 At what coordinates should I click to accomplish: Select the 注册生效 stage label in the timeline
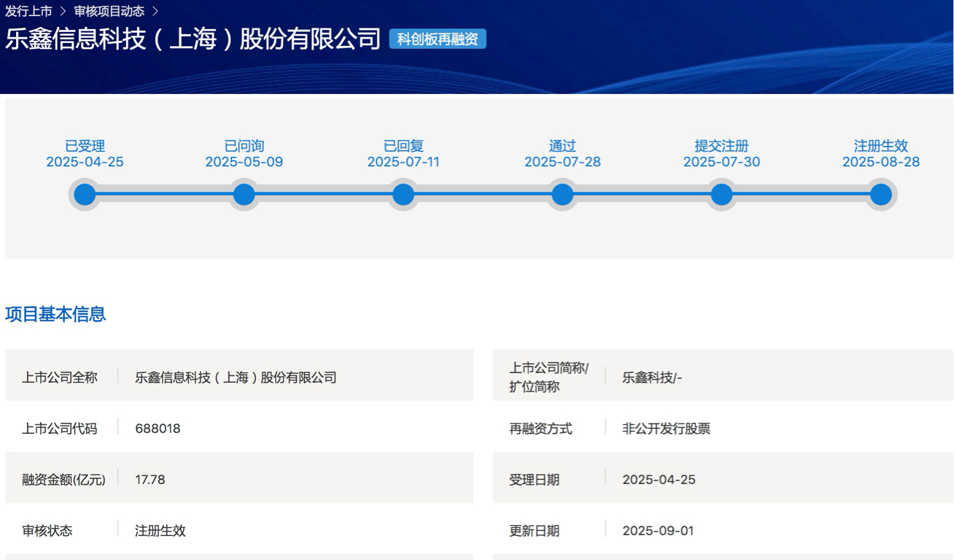(x=881, y=146)
